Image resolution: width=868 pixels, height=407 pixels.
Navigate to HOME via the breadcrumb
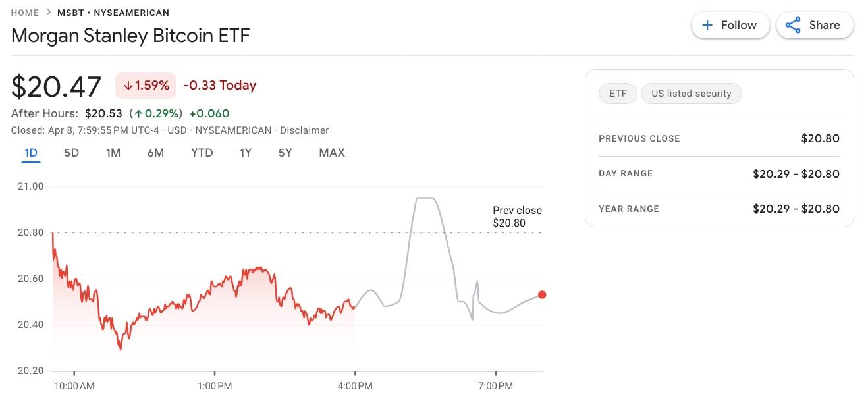24,12
